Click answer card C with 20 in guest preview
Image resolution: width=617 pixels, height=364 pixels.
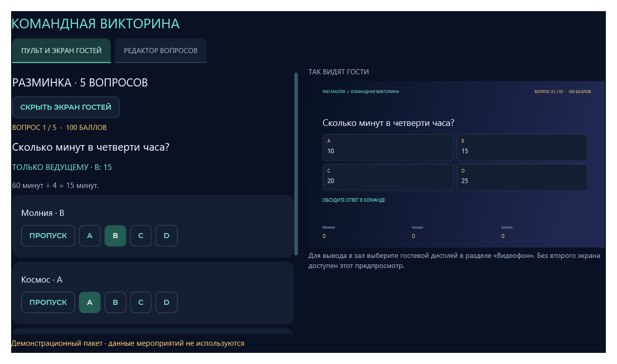pos(388,177)
